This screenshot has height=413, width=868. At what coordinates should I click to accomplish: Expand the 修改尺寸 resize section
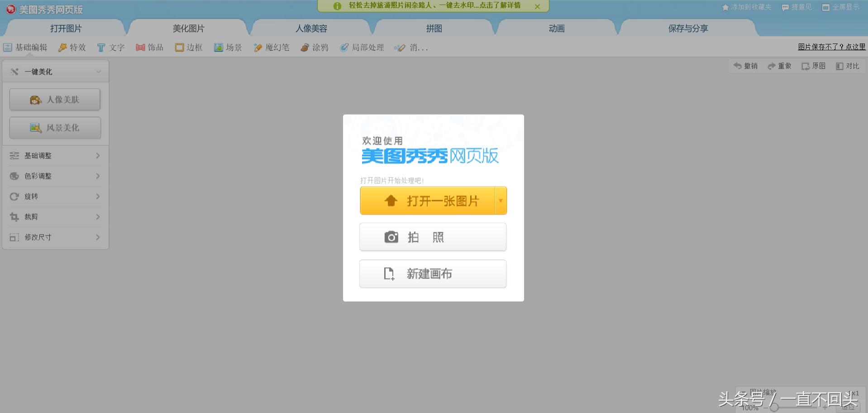[55, 237]
